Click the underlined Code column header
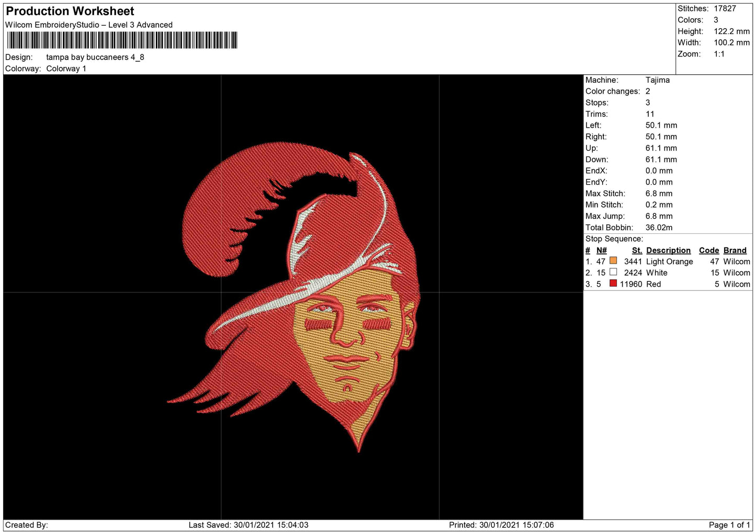The image size is (756, 532). [709, 251]
